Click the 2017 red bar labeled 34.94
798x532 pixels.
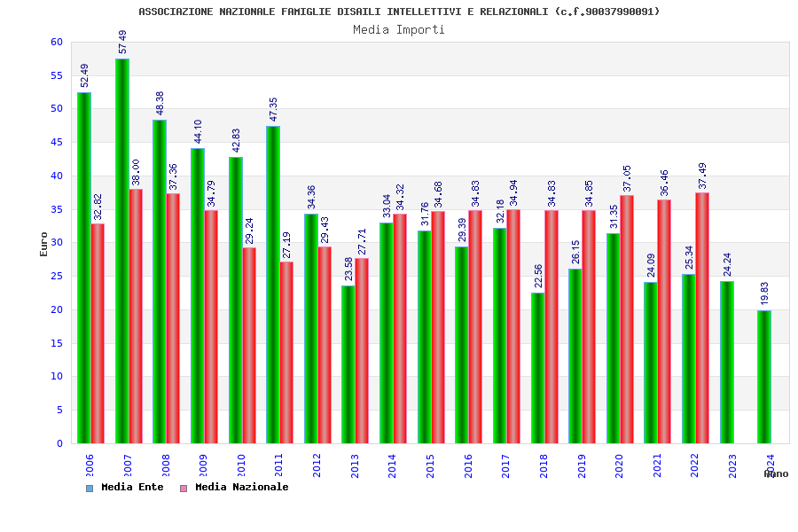(x=513, y=326)
